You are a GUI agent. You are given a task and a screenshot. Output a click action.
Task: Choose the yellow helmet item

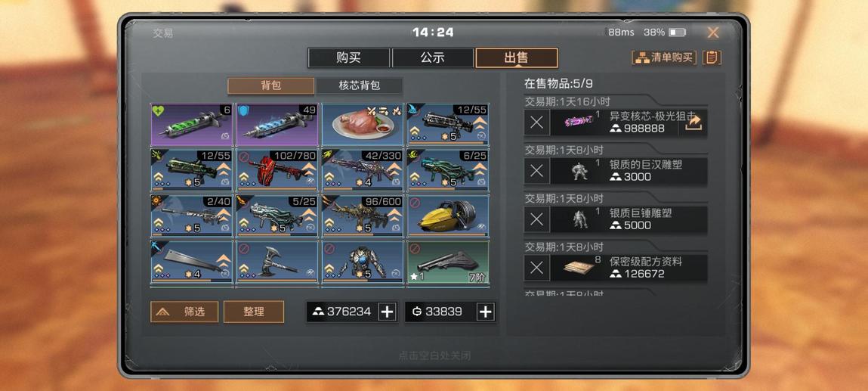(449, 216)
